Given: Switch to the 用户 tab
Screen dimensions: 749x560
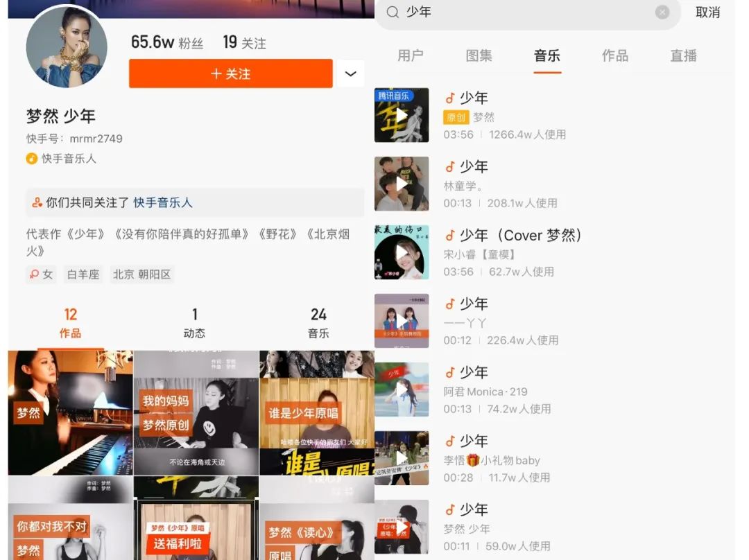Looking at the screenshot, I should [411, 56].
